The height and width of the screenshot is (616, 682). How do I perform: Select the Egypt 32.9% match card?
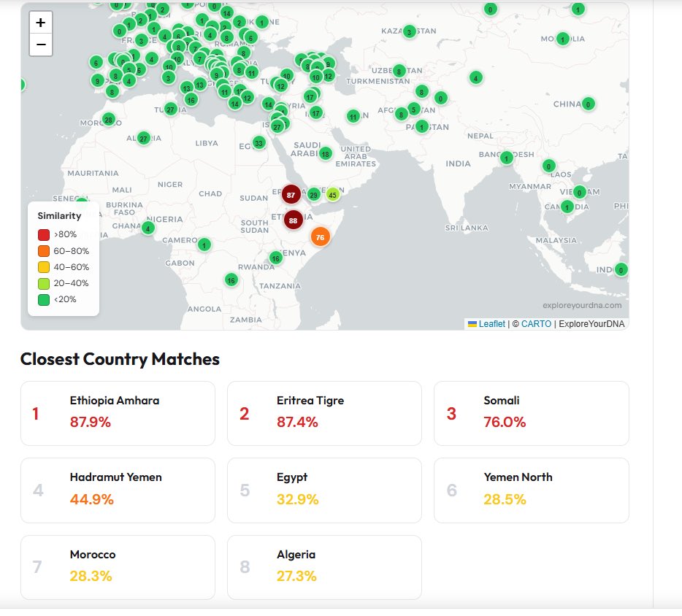click(324, 490)
